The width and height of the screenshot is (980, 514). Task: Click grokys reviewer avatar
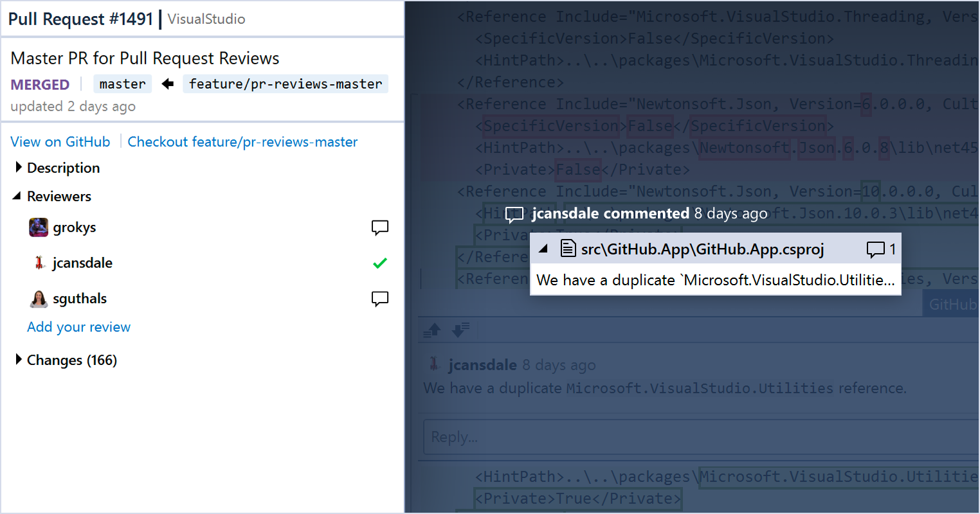(39, 227)
